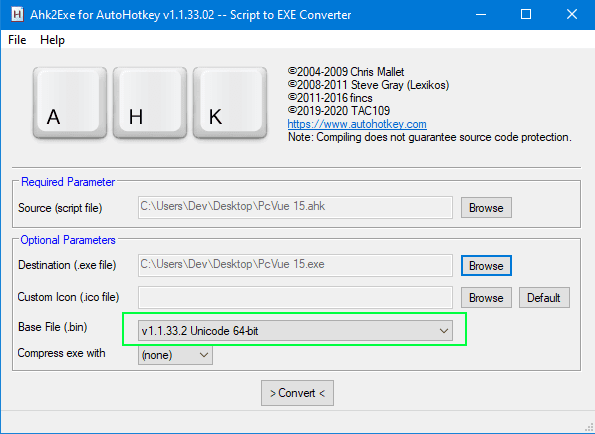595x434 pixels.
Task: Click the window resize grip corner
Action: tap(589, 428)
